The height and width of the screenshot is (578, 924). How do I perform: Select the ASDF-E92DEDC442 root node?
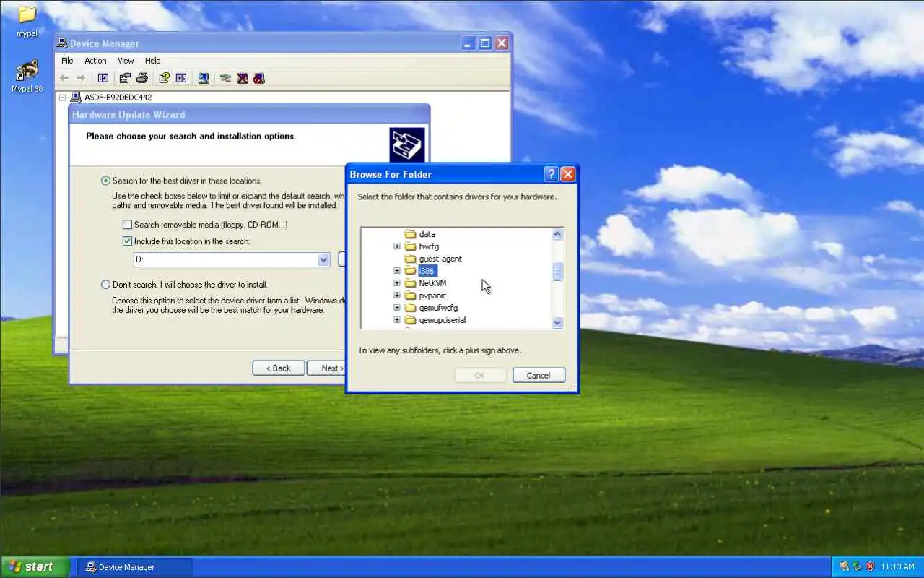tap(118, 98)
